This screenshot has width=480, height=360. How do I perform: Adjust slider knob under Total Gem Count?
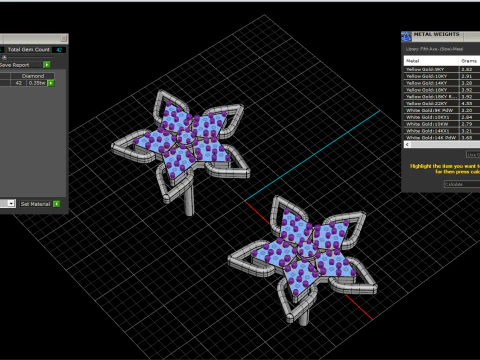coord(4,57)
